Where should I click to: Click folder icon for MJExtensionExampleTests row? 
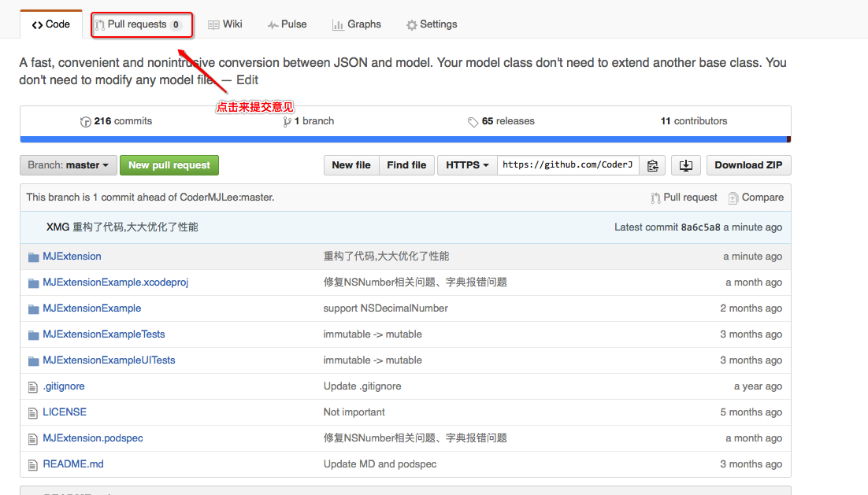click(x=33, y=335)
